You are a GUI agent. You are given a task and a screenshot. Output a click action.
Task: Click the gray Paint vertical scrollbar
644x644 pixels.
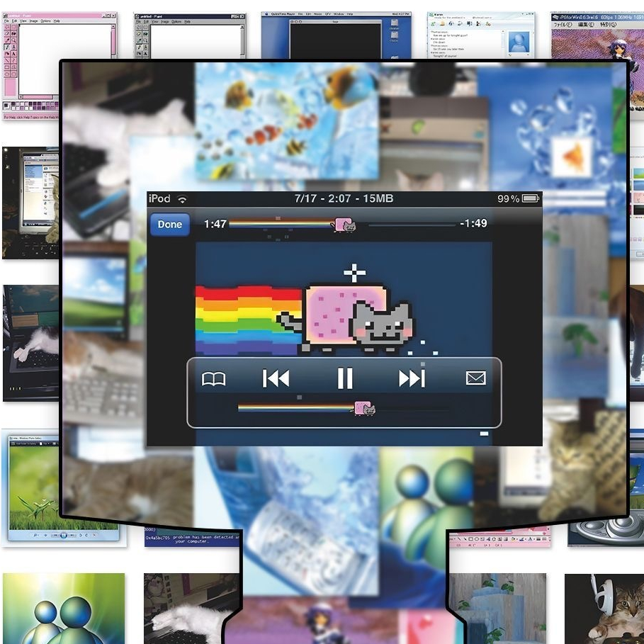pos(242,42)
